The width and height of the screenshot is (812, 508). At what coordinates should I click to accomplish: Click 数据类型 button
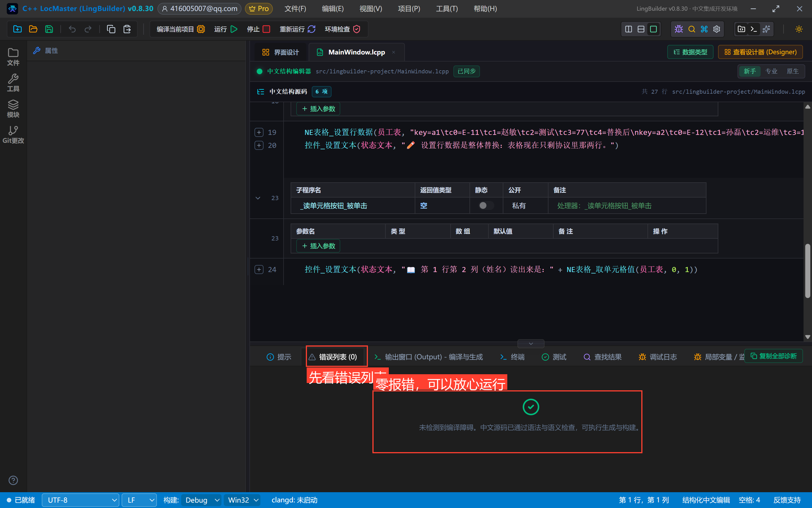(690, 52)
